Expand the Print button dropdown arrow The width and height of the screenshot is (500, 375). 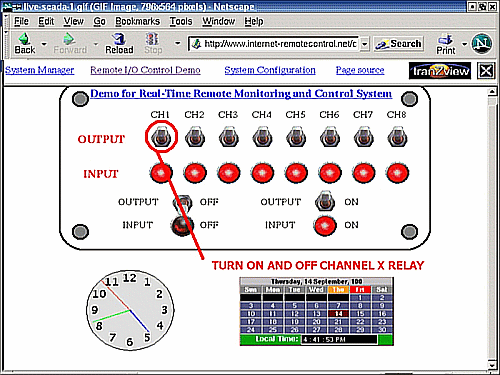[x=464, y=44]
